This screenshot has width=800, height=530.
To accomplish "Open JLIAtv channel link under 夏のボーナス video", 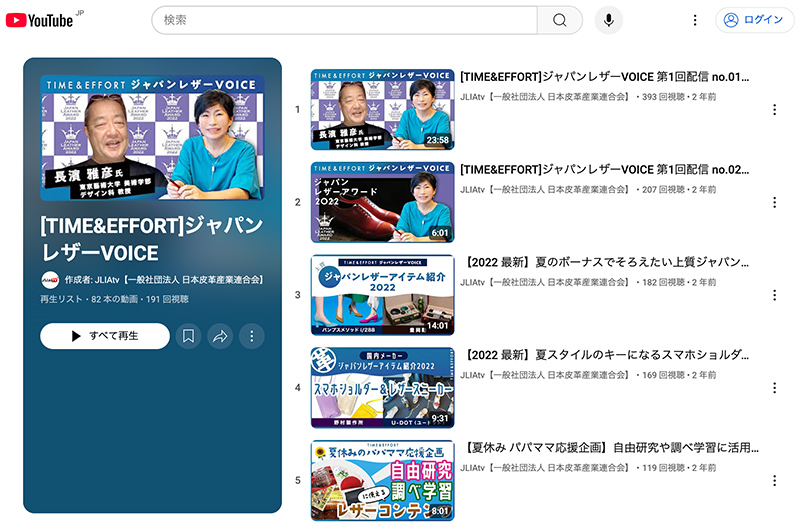I will [x=545, y=282].
